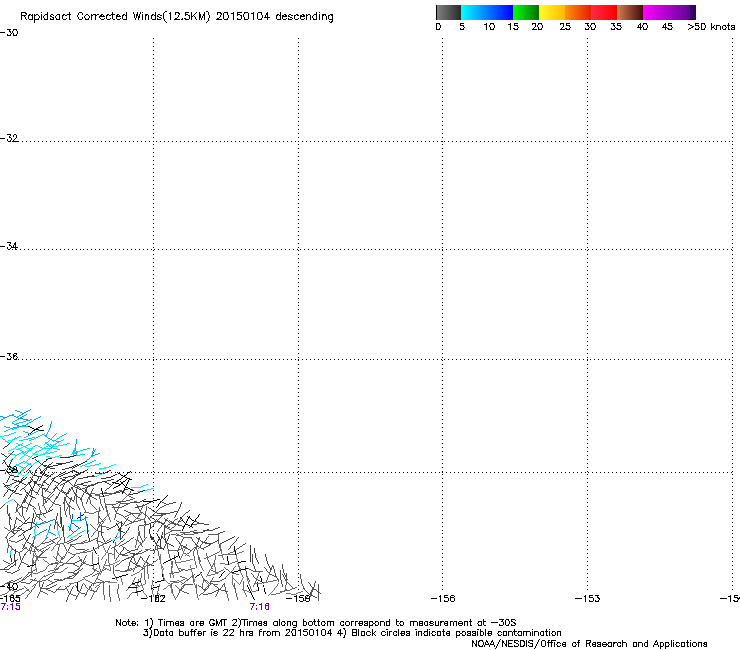Click the '25' legend tick label
The width and height of the screenshot is (740, 650).
[x=565, y=27]
